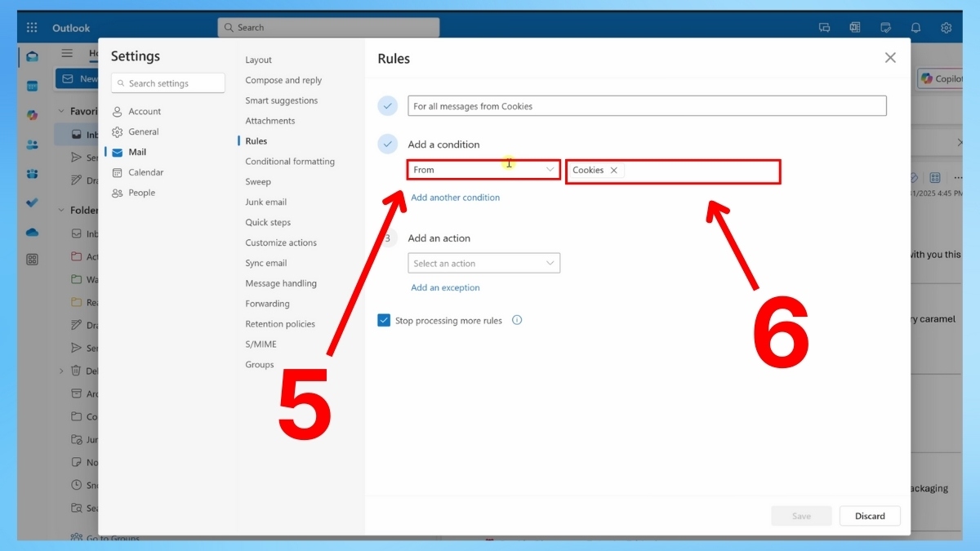The image size is (980, 551).
Task: Go to S/MIME settings
Action: click(261, 344)
